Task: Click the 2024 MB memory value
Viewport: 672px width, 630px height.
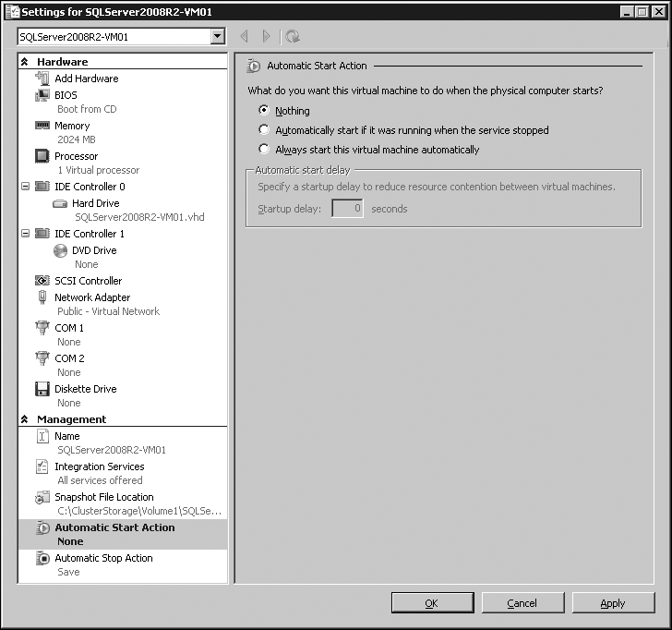Action: click(77, 139)
